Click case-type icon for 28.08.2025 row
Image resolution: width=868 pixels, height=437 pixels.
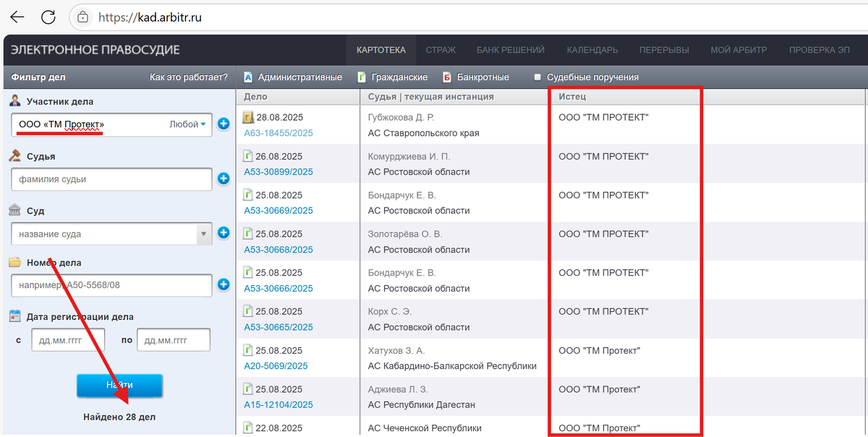248,117
